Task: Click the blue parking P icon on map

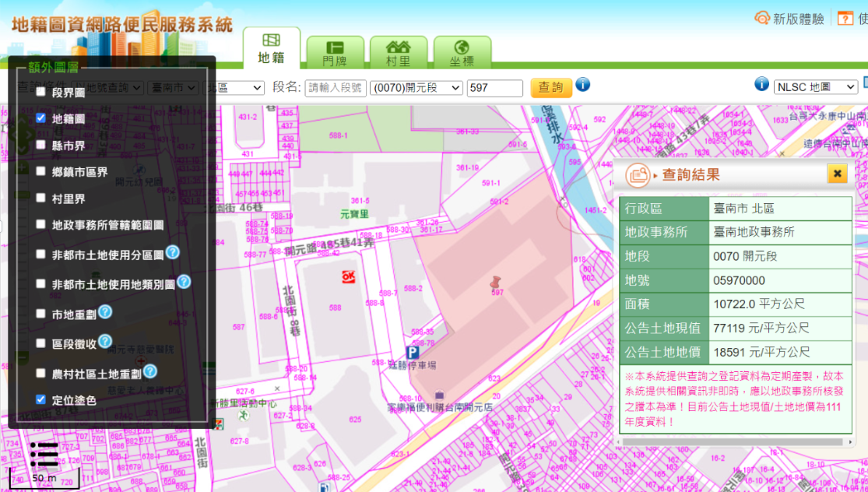Action: (x=413, y=353)
